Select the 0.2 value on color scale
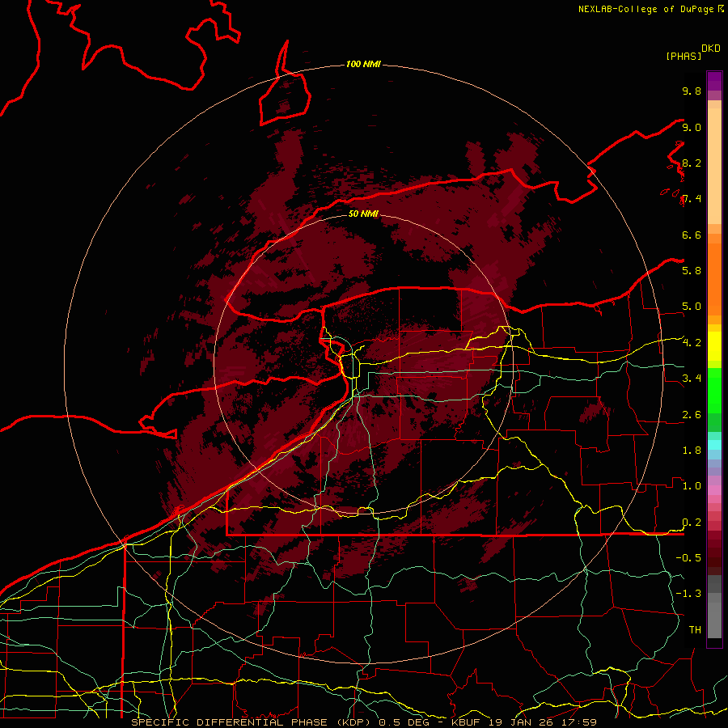Image resolution: width=728 pixels, height=728 pixels. 692,523
